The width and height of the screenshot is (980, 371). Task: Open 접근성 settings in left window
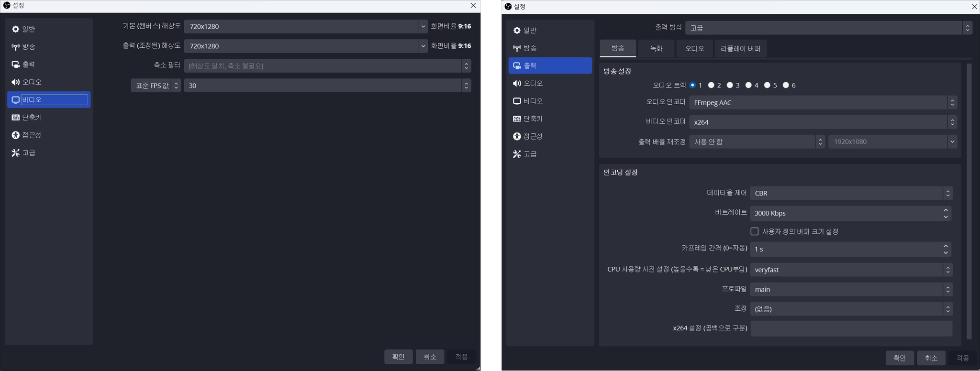click(49, 135)
